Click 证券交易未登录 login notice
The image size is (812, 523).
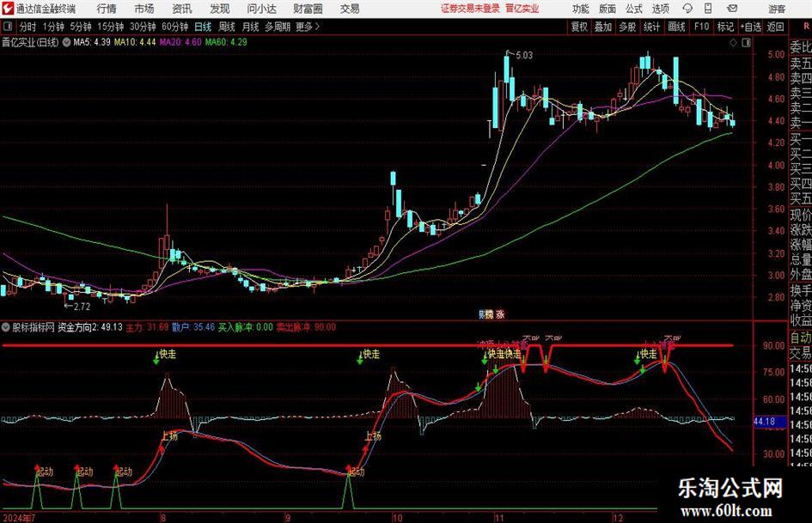[x=470, y=9]
